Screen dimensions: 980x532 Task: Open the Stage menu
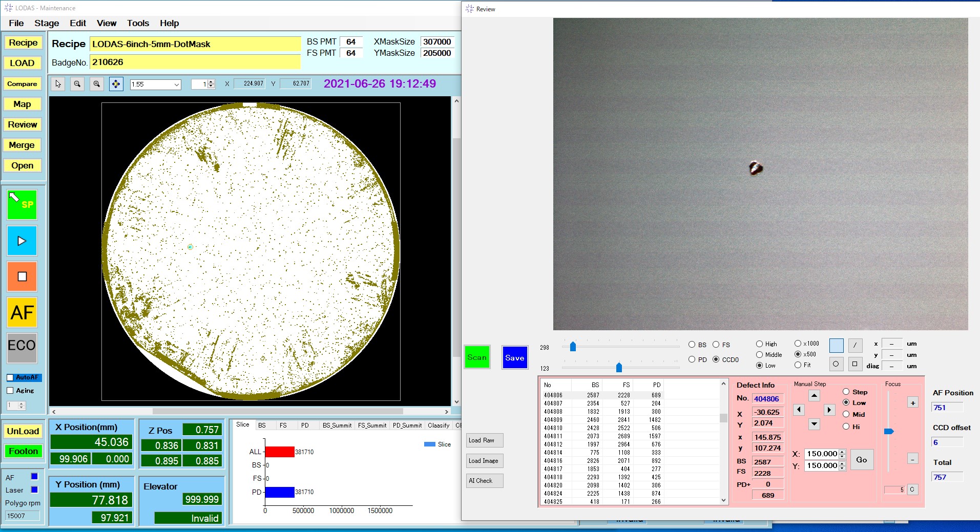(47, 23)
